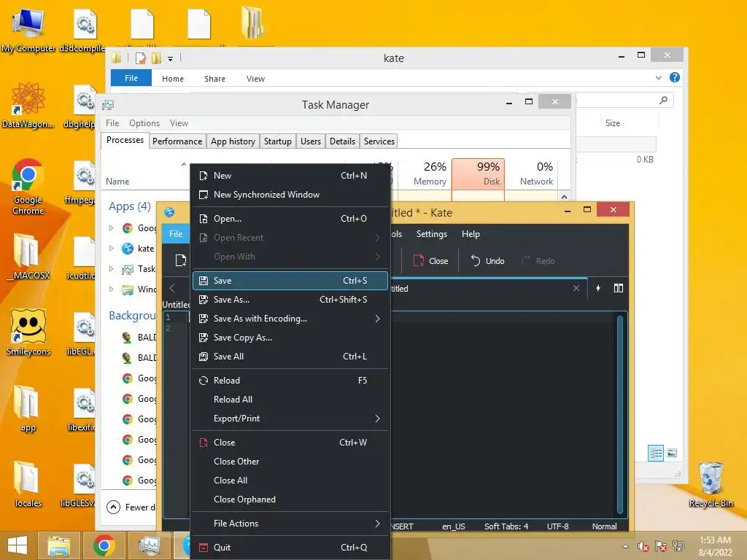Choose Close All from File menu

click(x=290, y=481)
